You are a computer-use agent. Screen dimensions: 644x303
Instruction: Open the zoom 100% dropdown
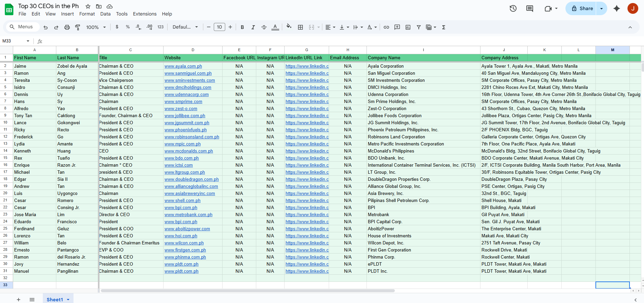point(96,27)
